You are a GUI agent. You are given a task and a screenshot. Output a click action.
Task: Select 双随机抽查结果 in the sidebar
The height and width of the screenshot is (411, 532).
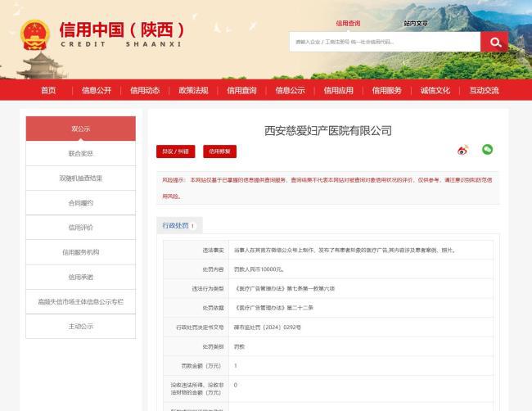coord(81,178)
